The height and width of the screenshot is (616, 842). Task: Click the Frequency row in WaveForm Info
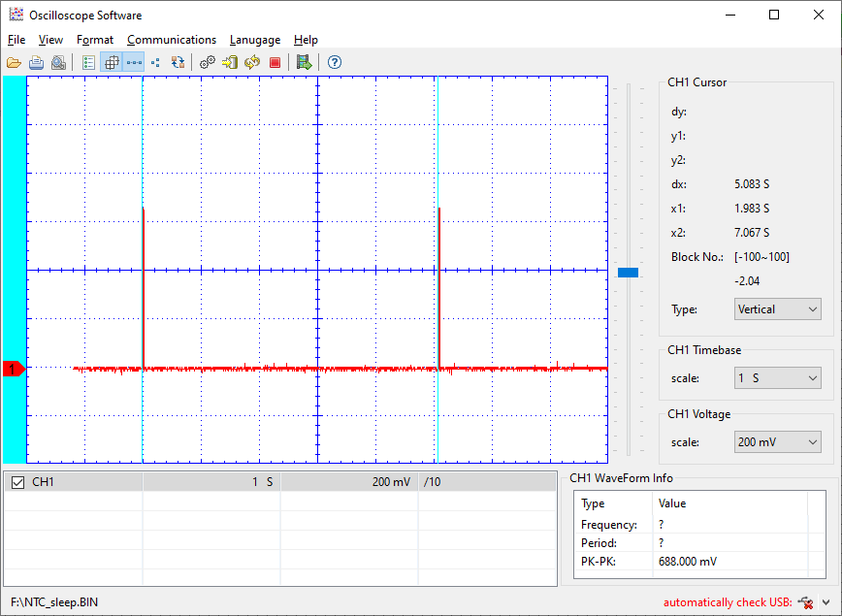point(699,525)
